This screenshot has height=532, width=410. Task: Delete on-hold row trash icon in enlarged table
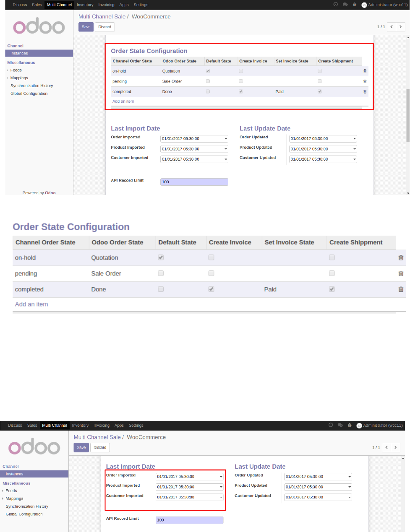pos(401,258)
